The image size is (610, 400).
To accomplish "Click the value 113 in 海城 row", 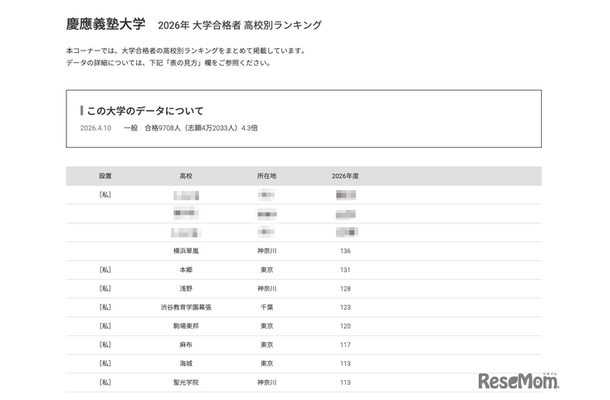I will 345,363.
